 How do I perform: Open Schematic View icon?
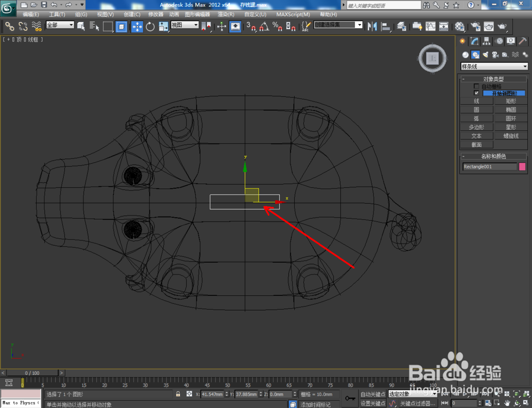click(444, 26)
